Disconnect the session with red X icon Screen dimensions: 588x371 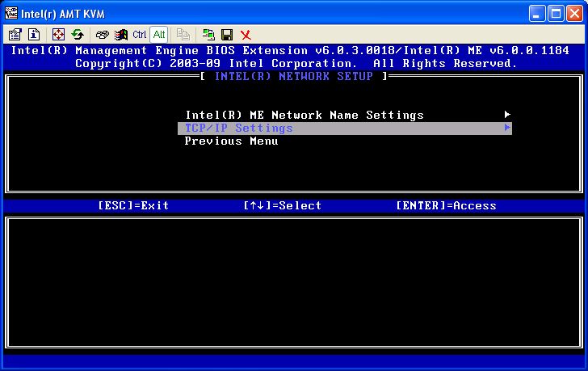(246, 35)
